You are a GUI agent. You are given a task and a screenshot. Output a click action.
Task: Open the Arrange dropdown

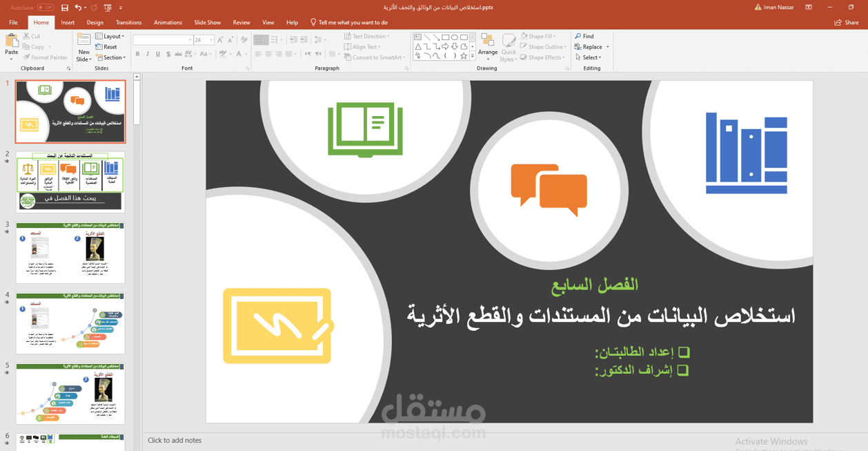488,47
